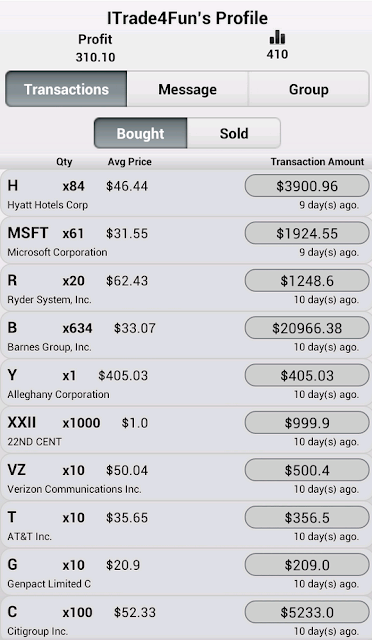372x640 pixels.
Task: Select the Bought toggle
Action: tap(140, 133)
